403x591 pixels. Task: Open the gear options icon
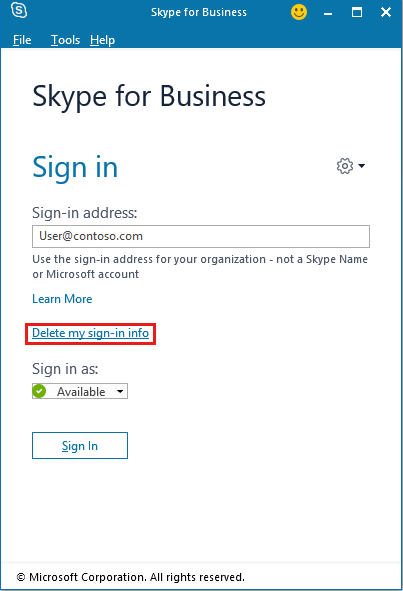345,166
